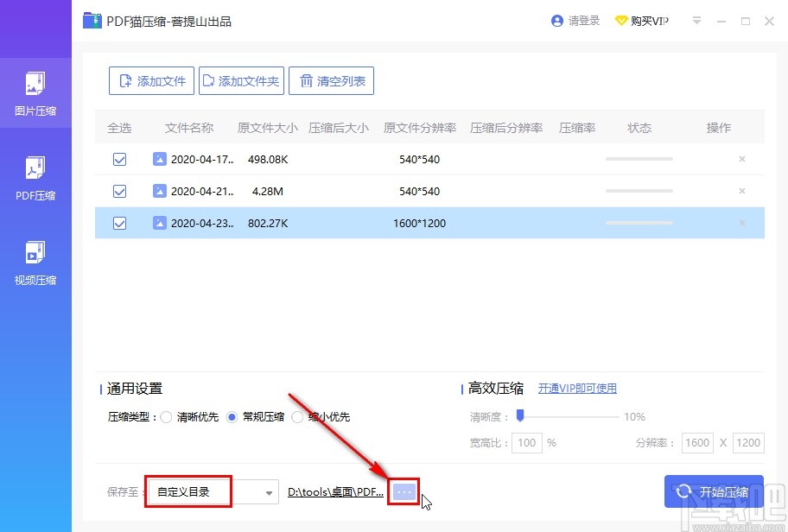788x532 pixels.
Task: Uncheck the 2020-04-17 file checkbox
Action: (119, 159)
